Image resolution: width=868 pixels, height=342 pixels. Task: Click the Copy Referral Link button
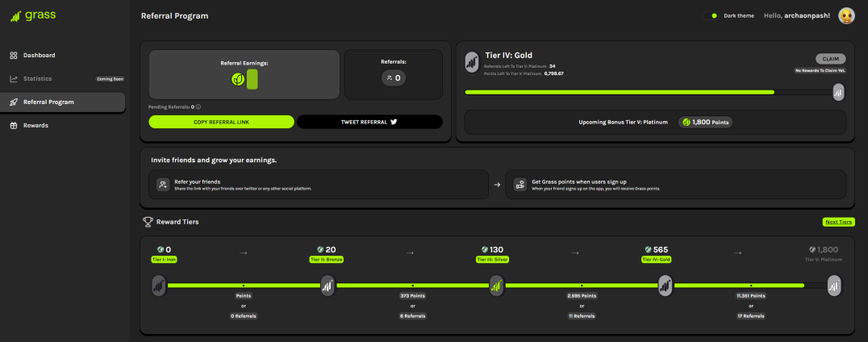click(x=221, y=122)
